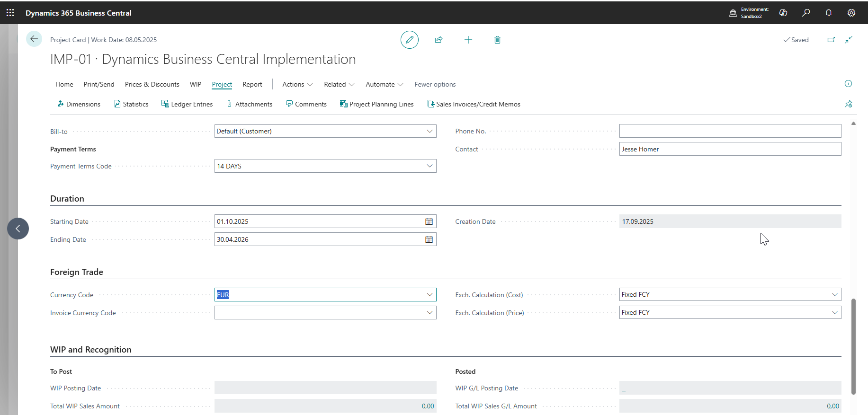
Task: Click the Starting Date field
Action: point(325,221)
